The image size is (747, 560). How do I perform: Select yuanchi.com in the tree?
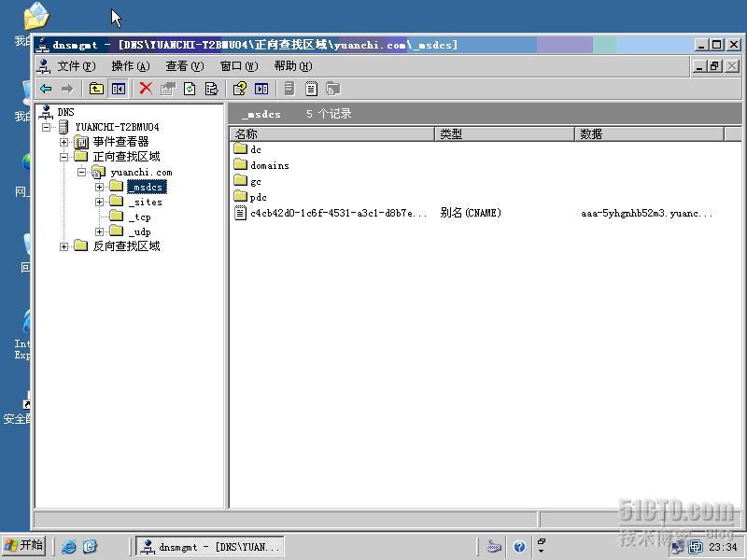click(x=142, y=172)
